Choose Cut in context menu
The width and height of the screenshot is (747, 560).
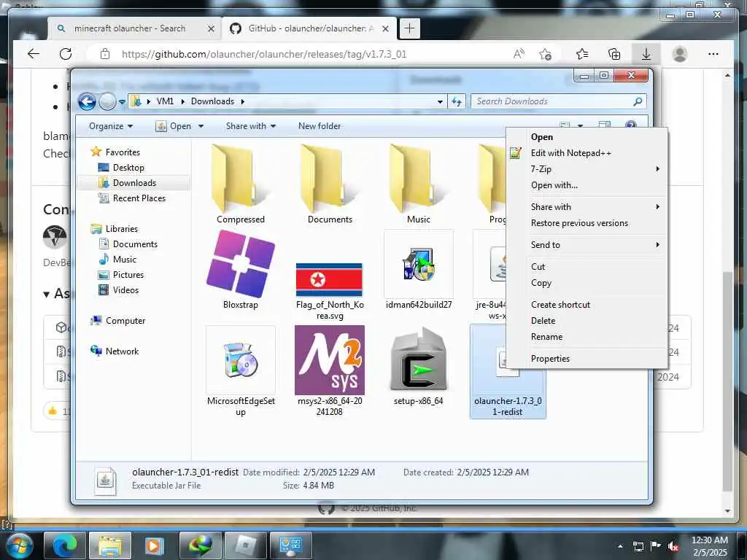pos(587,267)
